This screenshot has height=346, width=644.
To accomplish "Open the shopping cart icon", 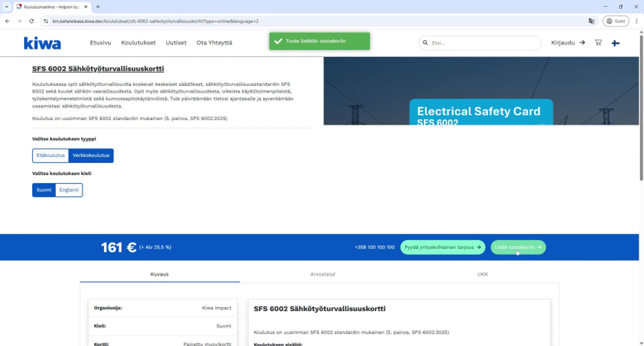I will [598, 42].
